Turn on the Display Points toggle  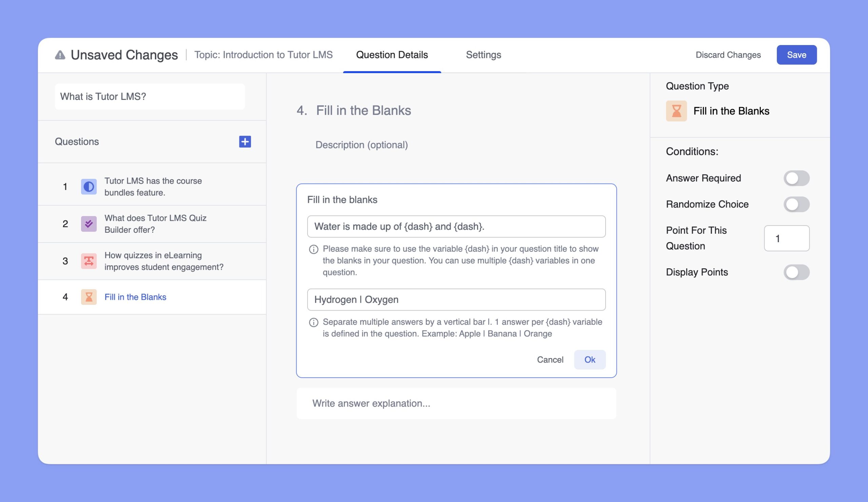796,272
